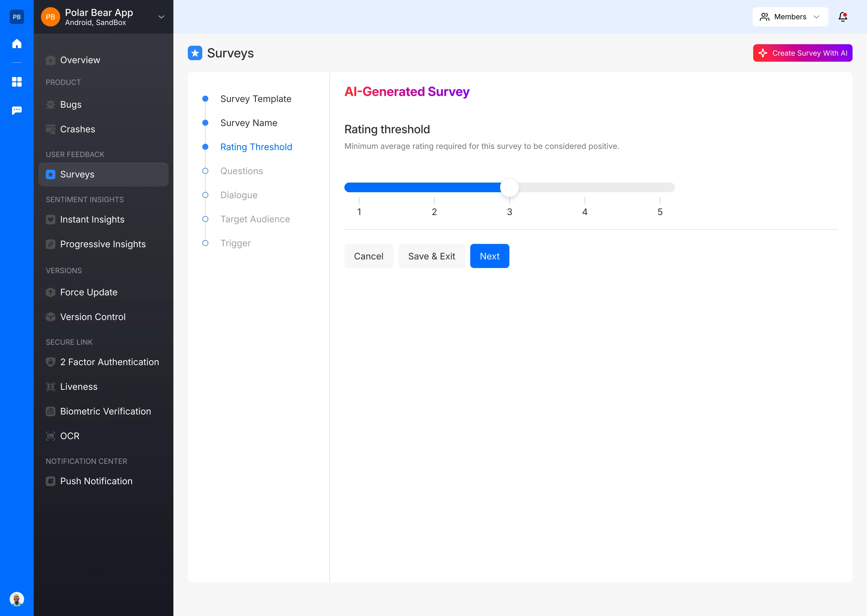
Task: Click the PB workspace badge
Action: [x=17, y=17]
